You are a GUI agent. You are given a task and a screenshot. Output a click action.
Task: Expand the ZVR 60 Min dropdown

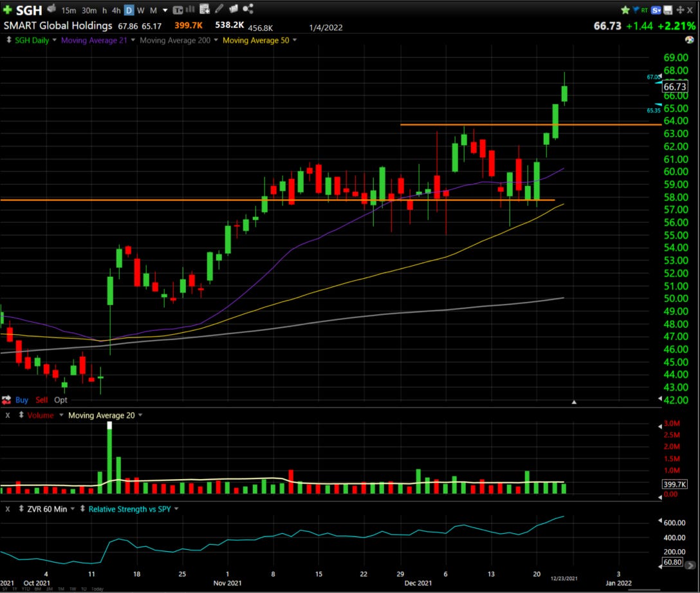point(72,509)
